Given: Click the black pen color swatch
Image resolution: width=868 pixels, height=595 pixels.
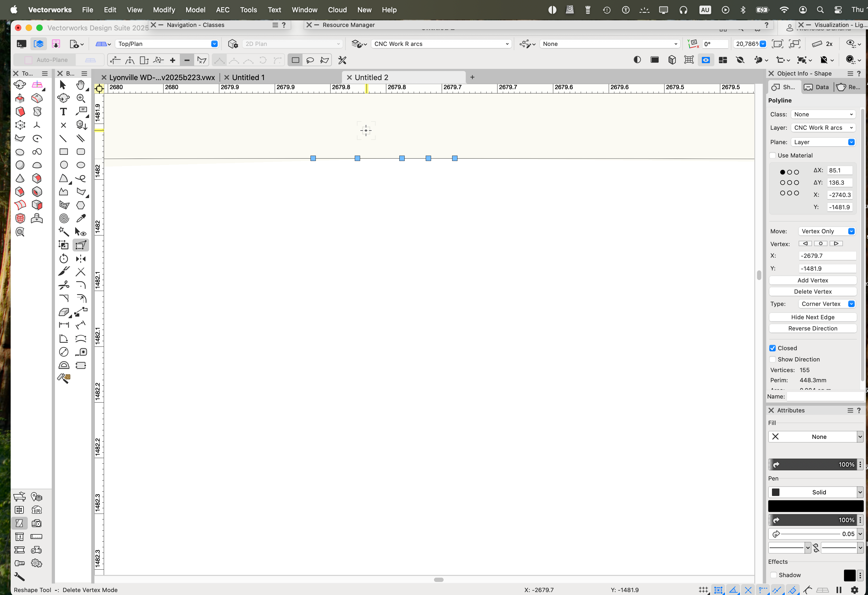Looking at the screenshot, I should click(x=816, y=506).
